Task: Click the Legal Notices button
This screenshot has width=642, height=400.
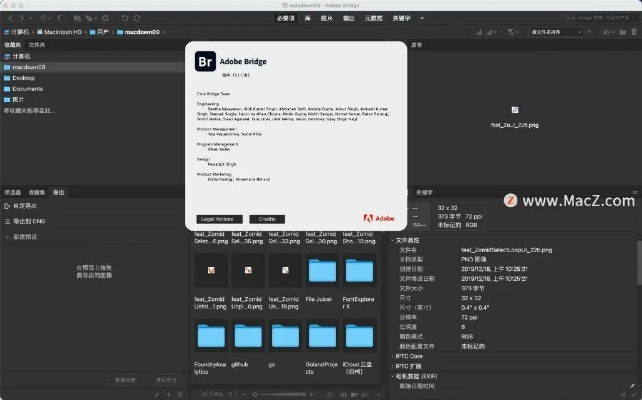Action: point(219,218)
